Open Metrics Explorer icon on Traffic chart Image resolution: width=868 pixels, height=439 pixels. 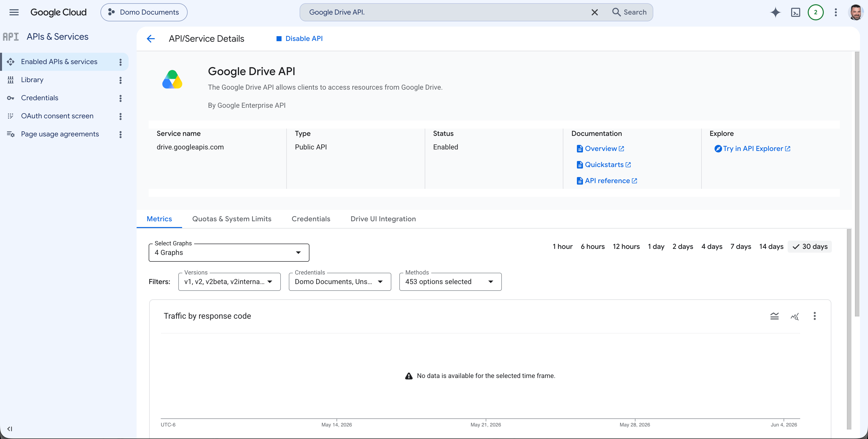tap(795, 316)
